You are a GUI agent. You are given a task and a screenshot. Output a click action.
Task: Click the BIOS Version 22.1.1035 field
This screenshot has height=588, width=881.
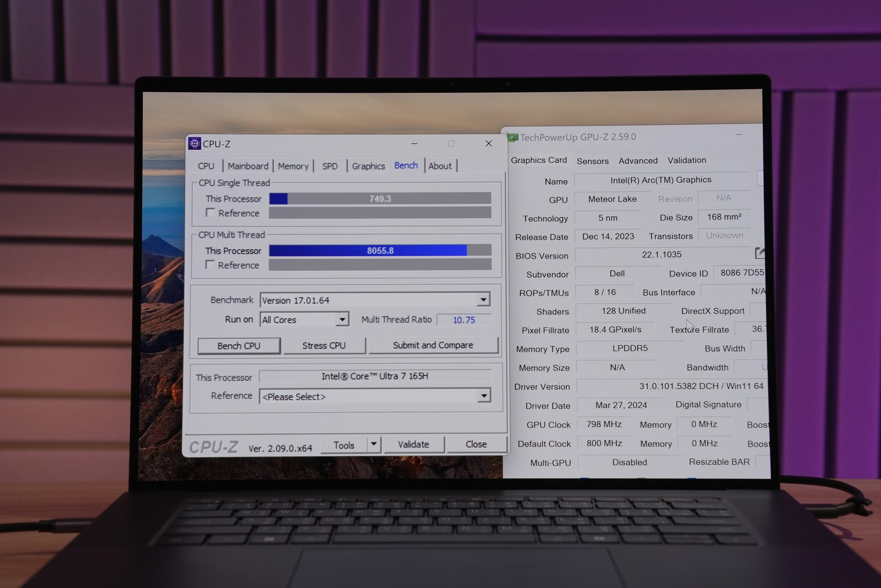click(662, 254)
